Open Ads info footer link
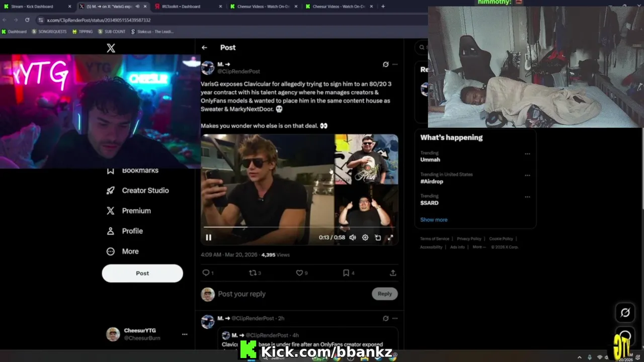644x362 pixels. point(457,247)
